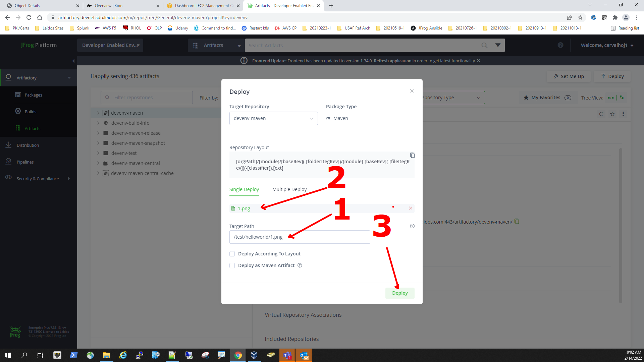Open the Splunk bookmark

pos(79,28)
